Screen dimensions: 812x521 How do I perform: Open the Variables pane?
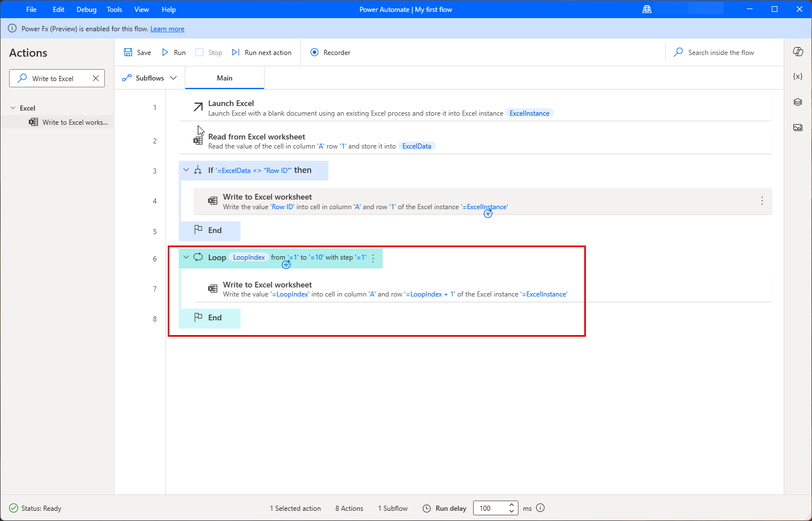798,75
